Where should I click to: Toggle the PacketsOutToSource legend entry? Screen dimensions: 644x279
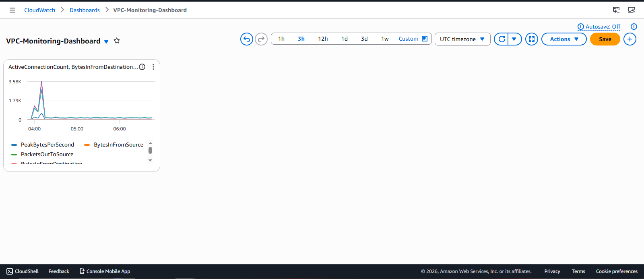pos(43,154)
